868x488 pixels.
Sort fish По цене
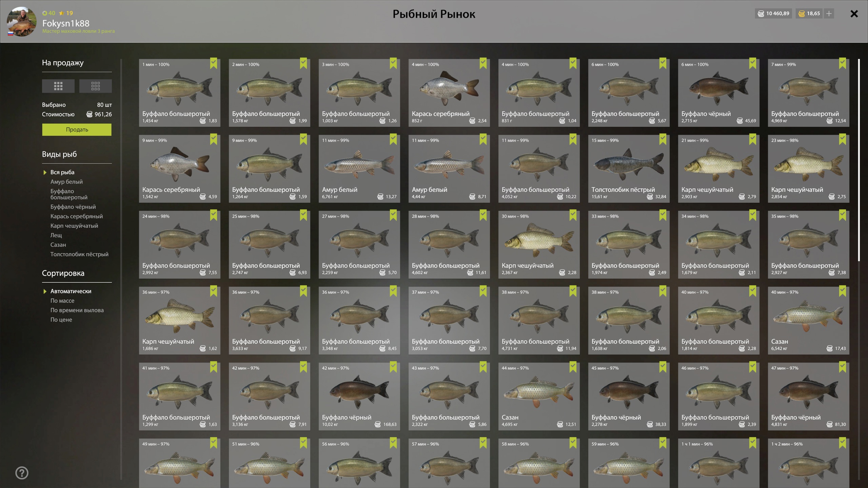click(x=61, y=320)
